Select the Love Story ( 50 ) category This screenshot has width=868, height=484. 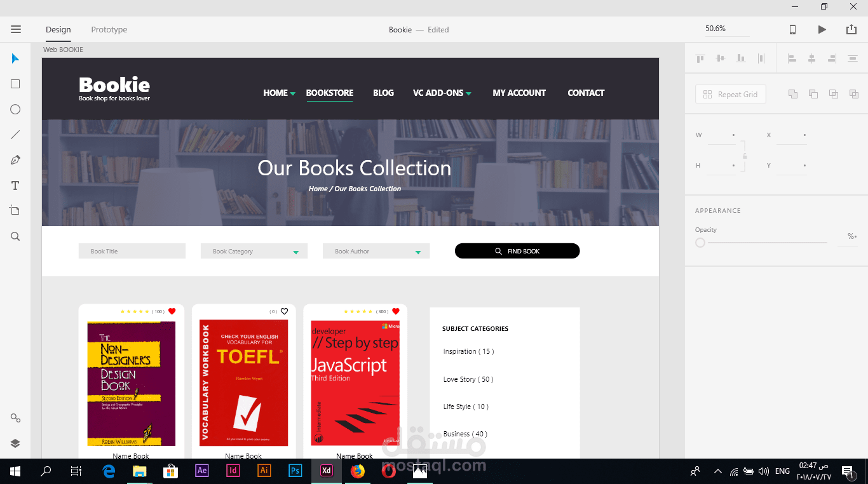[x=468, y=379]
